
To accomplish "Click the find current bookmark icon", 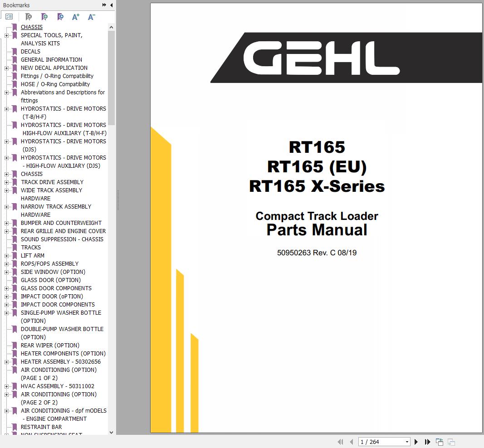I will (60, 17).
